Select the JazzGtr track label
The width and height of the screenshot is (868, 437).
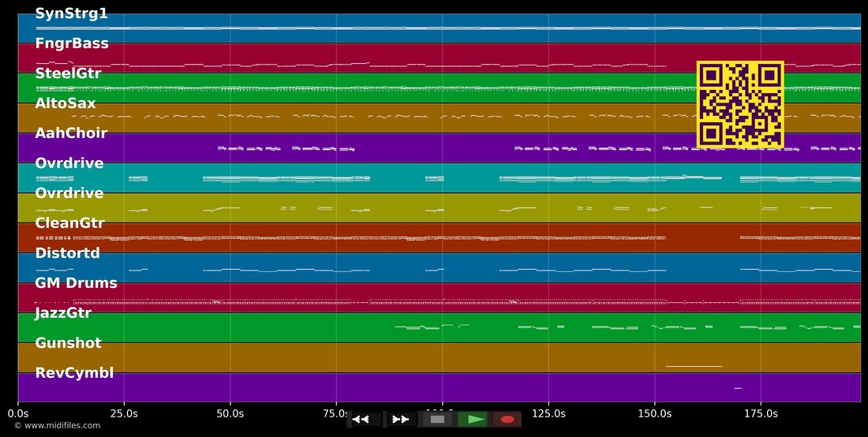coord(63,313)
